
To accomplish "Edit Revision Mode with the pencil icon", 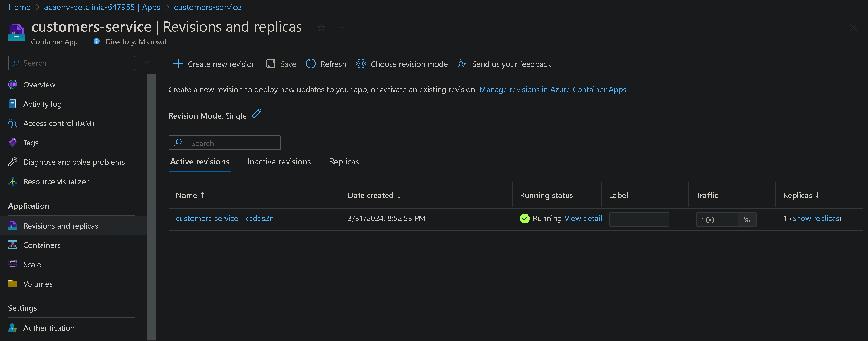I will [x=256, y=114].
